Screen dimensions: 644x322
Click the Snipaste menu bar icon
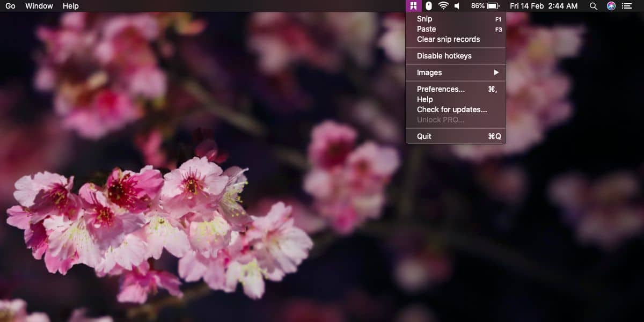413,6
